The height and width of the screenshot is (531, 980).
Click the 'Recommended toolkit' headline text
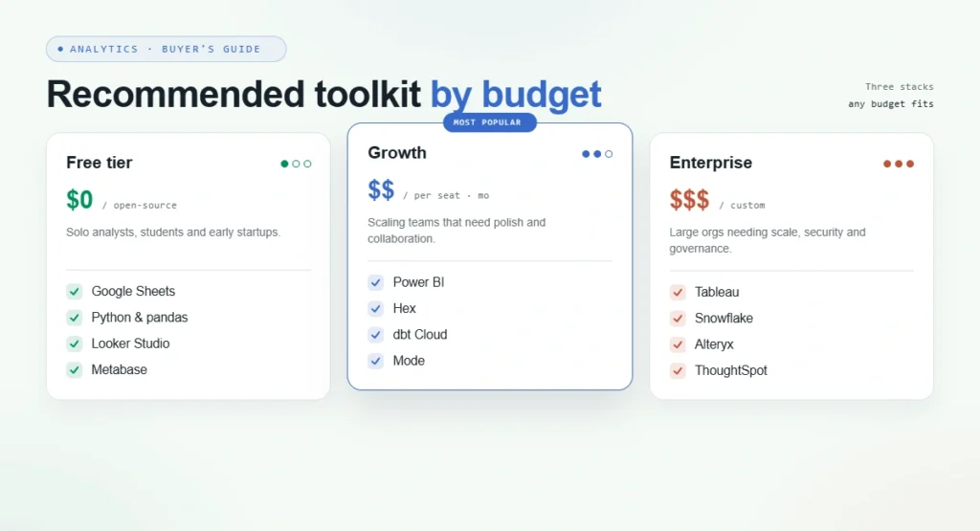[234, 95]
